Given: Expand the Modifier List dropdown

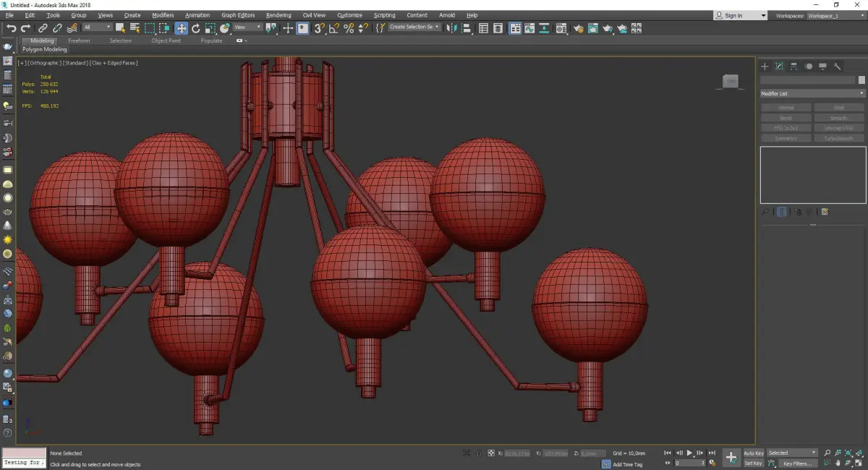Looking at the screenshot, I should point(812,93).
